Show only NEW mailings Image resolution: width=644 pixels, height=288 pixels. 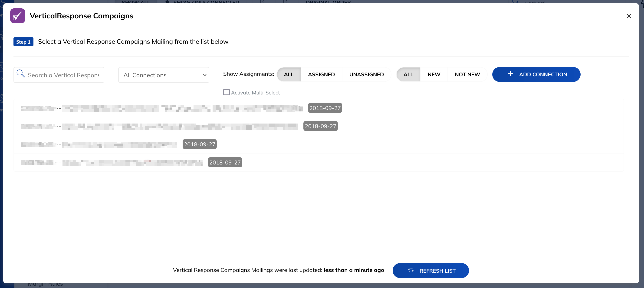pyautogui.click(x=434, y=74)
